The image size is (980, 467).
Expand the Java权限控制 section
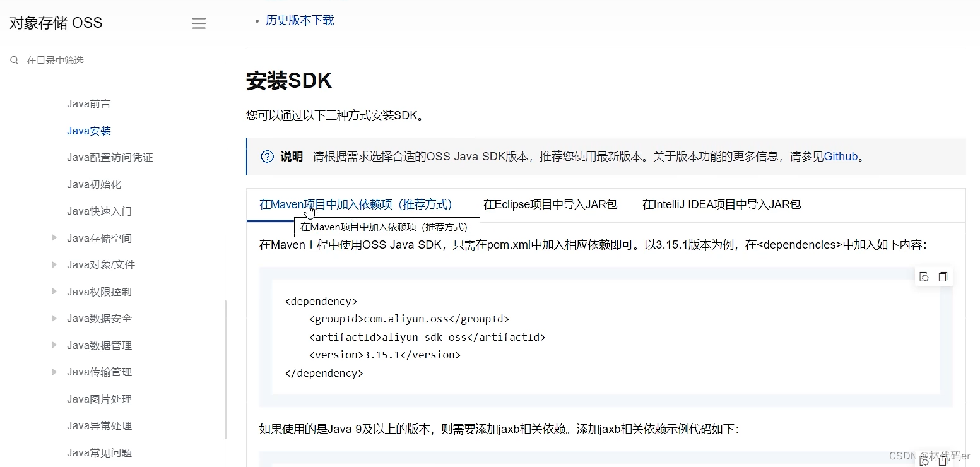53,292
